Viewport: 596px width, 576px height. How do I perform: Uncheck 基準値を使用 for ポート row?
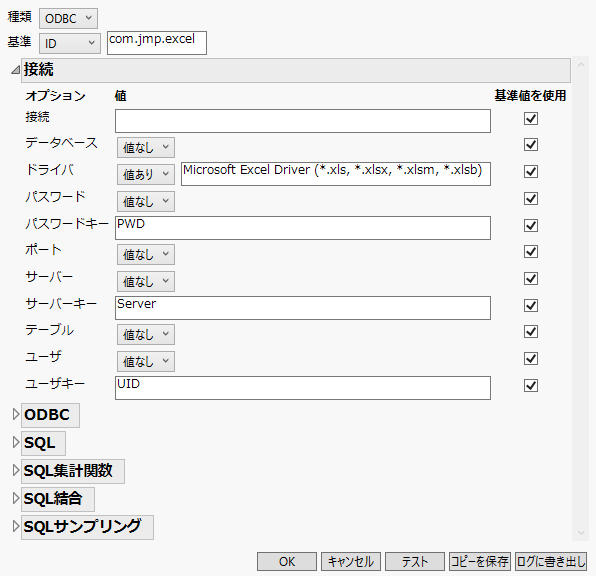pos(531,252)
